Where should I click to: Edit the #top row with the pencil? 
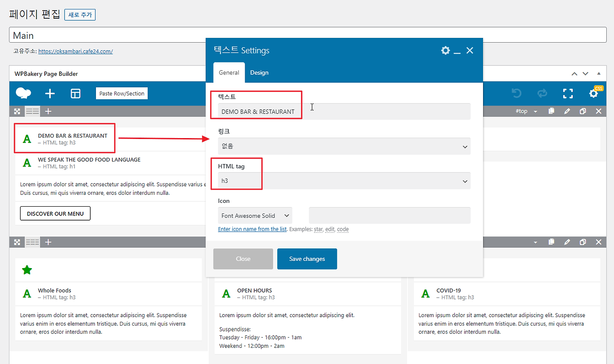coord(567,111)
